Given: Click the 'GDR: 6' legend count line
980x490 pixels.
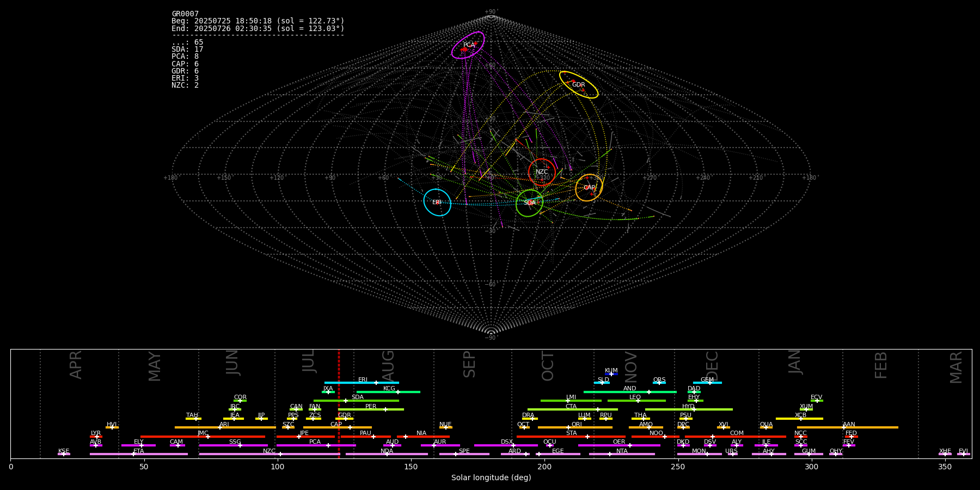Looking at the screenshot, I should (x=185, y=71).
